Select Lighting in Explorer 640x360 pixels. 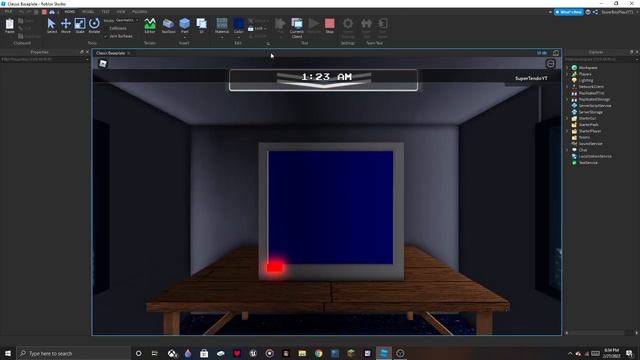click(x=585, y=80)
